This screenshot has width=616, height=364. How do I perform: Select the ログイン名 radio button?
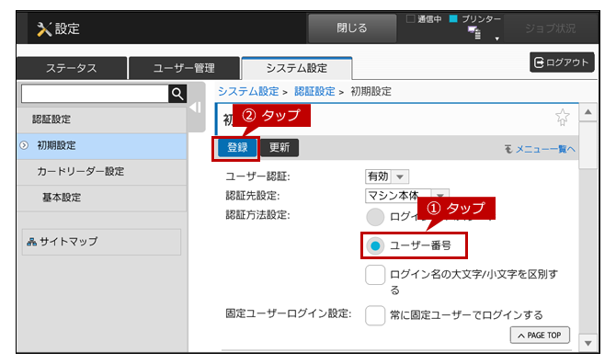(x=375, y=217)
